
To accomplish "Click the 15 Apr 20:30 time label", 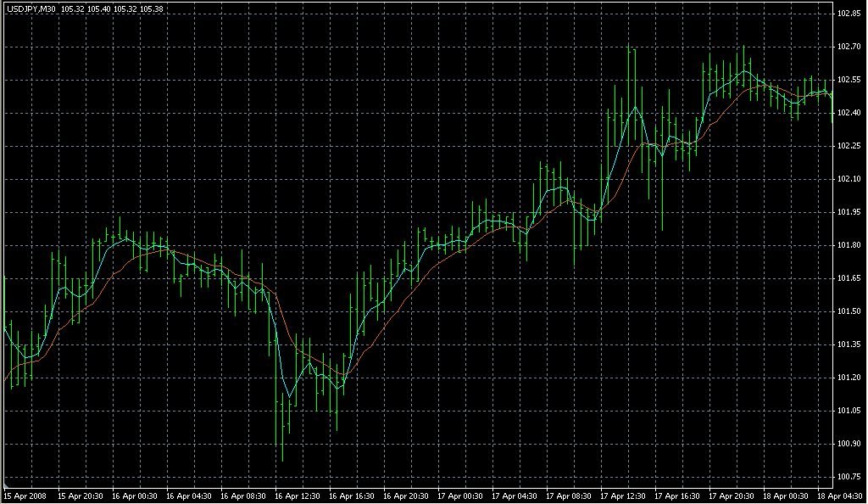I will [80, 496].
